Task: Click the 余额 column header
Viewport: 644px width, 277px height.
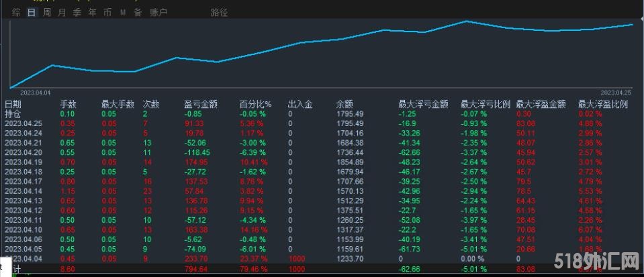Action: click(x=344, y=104)
